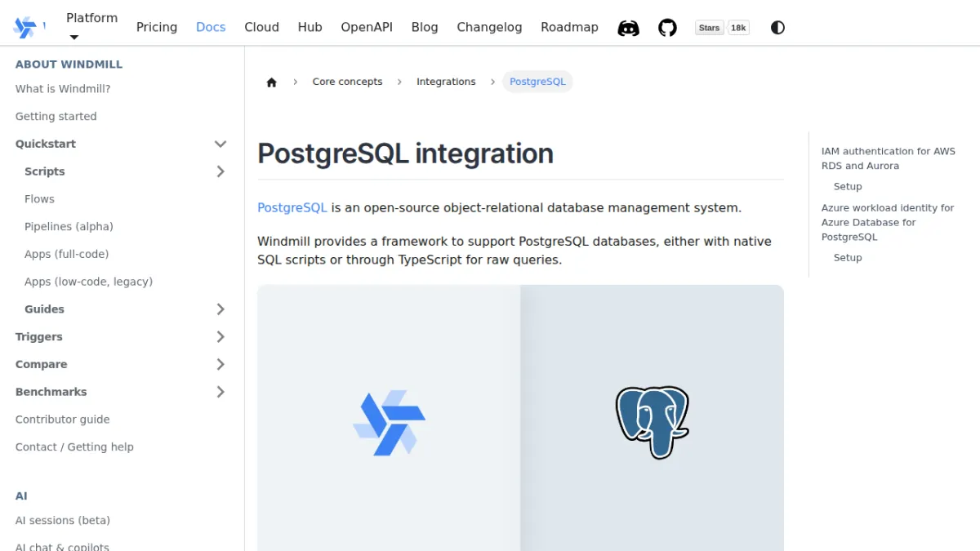The image size is (980, 551).
Task: Open What is Windmill? in sidebar
Action: 63,89
